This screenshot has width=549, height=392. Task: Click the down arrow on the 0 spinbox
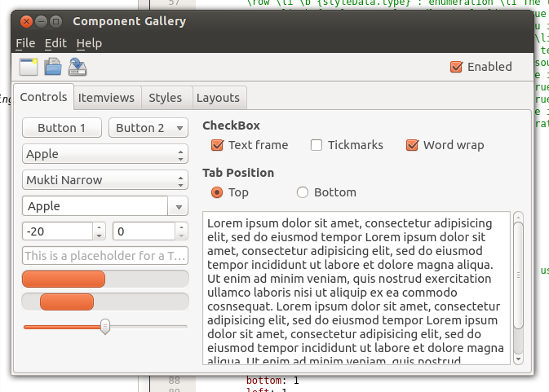point(181,236)
